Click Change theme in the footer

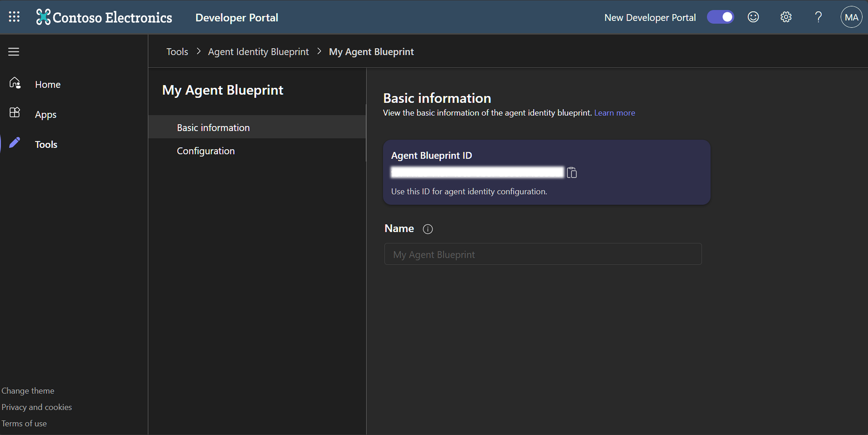[x=28, y=391]
